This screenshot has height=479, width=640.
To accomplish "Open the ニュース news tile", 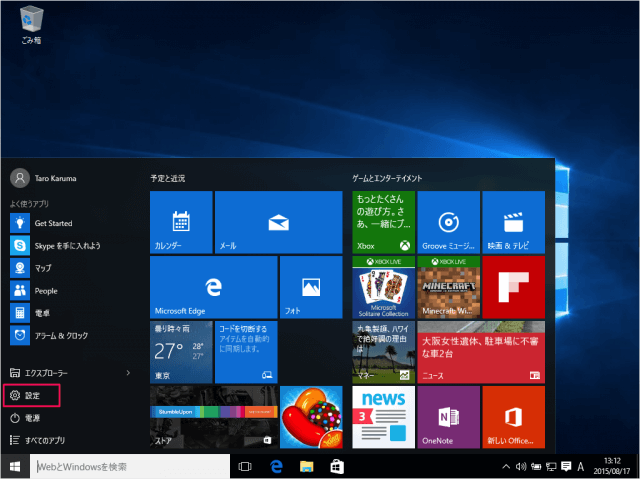I will (481, 352).
